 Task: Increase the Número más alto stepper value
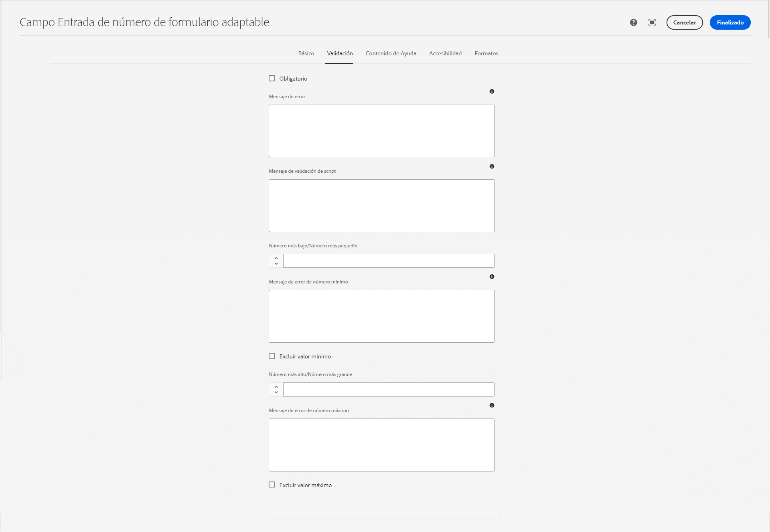point(276,387)
